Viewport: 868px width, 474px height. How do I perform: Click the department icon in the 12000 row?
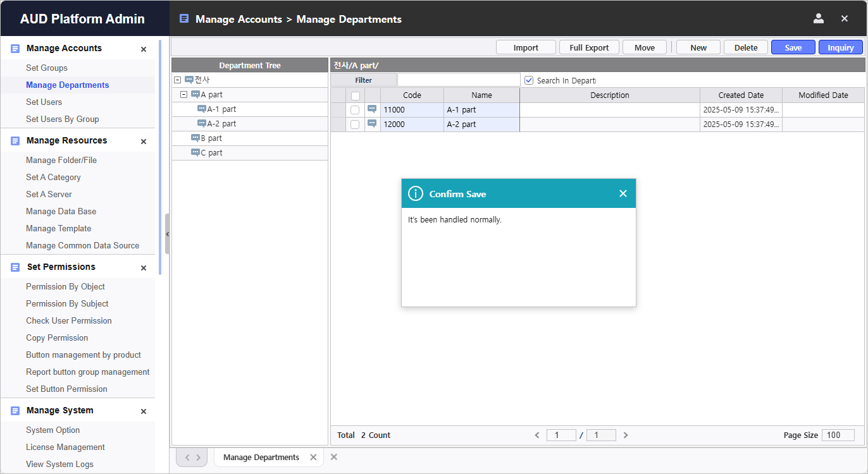point(372,124)
